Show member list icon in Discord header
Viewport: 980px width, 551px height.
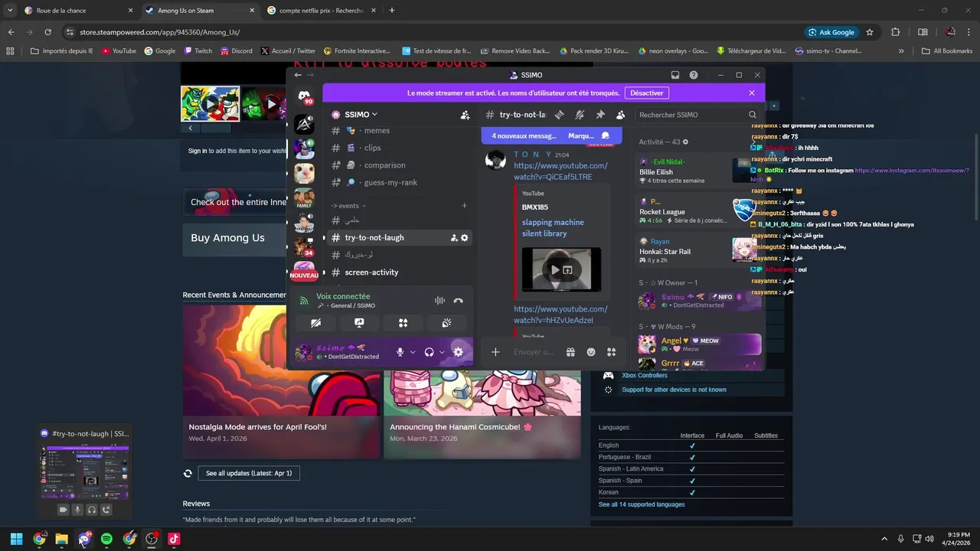(x=620, y=115)
